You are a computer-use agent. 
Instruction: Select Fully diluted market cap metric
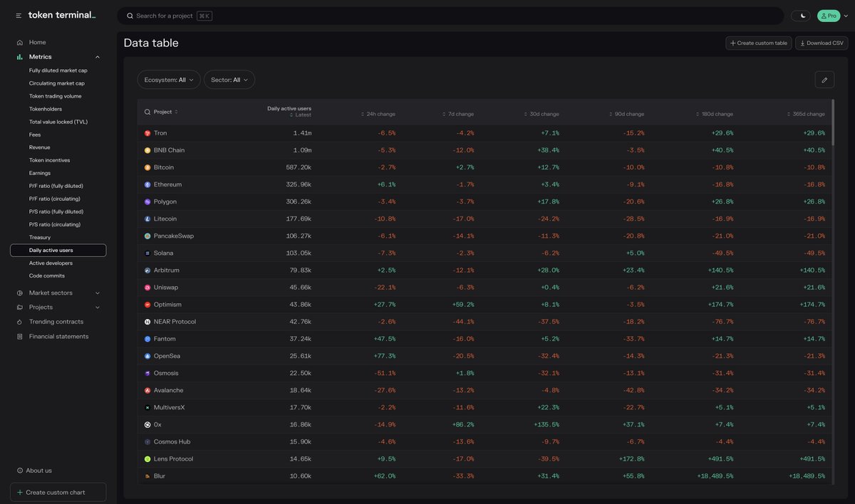pos(58,70)
